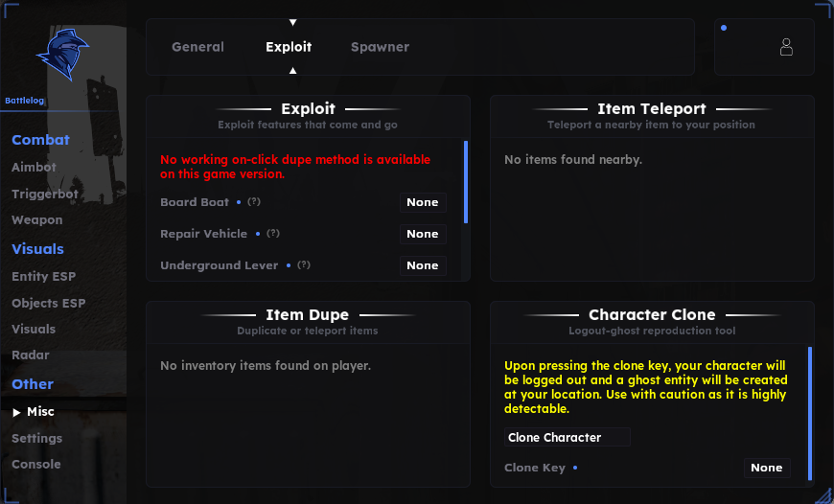Click the help (?) icon beside Repair Vehicle
Screen dimensions: 834x504
[273, 234]
